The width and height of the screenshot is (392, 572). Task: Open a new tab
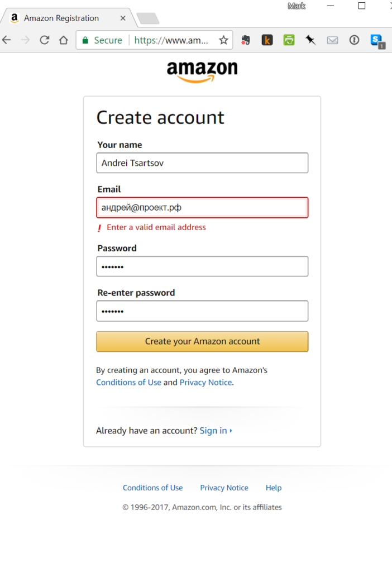147,18
